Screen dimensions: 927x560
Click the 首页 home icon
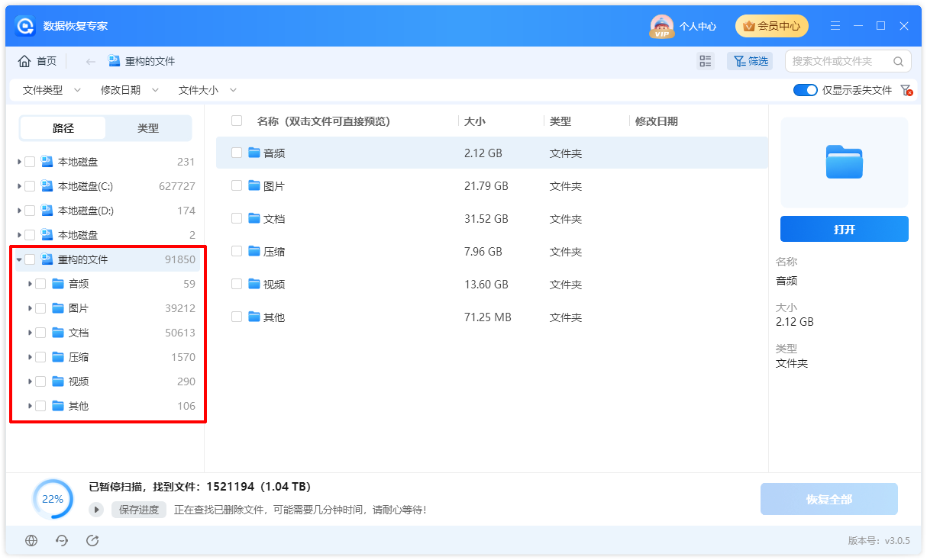(24, 61)
